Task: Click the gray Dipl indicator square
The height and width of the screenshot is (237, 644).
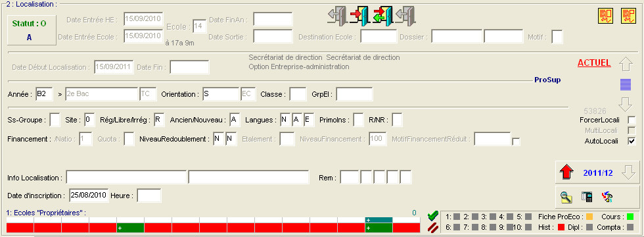Action: click(x=589, y=226)
